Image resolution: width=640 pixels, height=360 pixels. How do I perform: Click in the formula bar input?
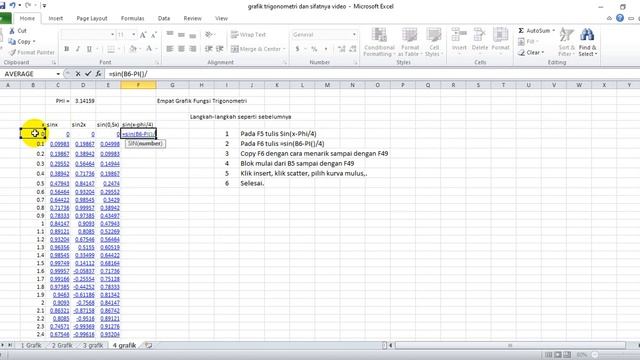pos(371,74)
